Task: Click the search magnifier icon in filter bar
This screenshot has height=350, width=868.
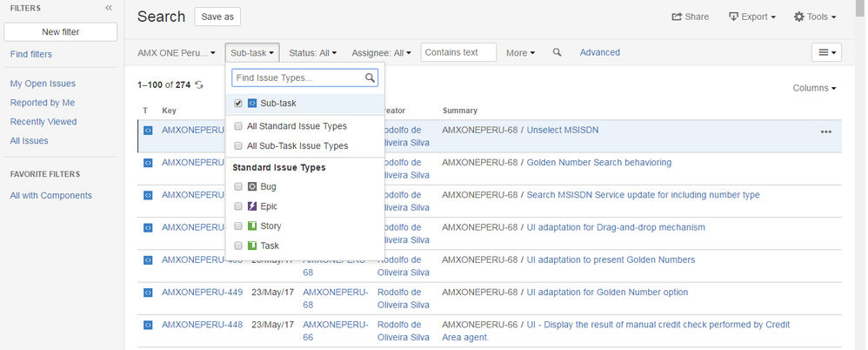Action: pos(558,53)
